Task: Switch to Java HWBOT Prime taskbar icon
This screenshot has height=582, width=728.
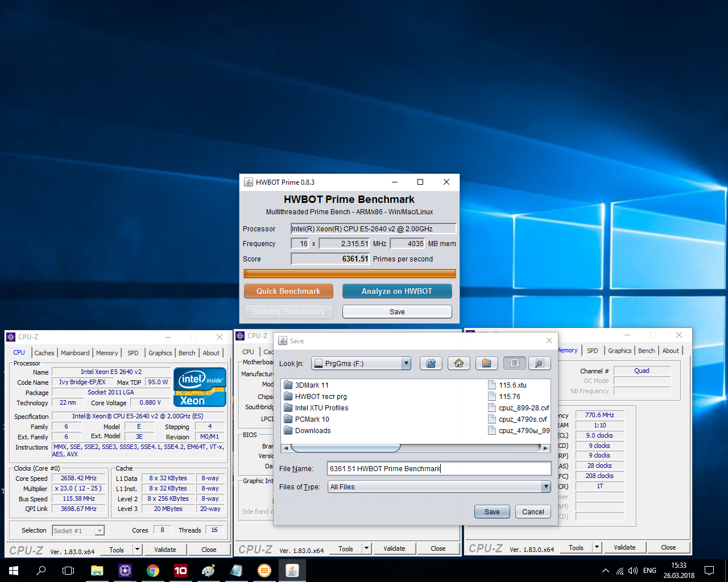Action: pos(292,571)
